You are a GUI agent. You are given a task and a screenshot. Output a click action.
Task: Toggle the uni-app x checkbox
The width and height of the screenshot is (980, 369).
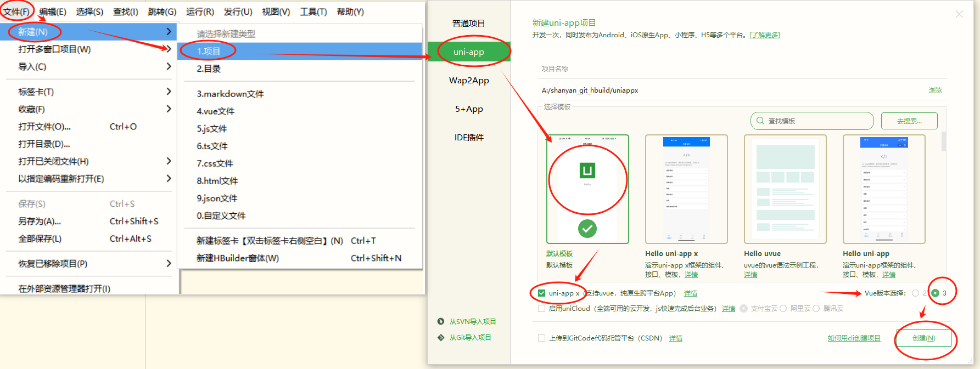[542, 293]
